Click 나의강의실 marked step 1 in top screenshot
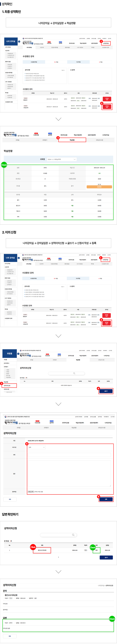 [x=106, y=43]
